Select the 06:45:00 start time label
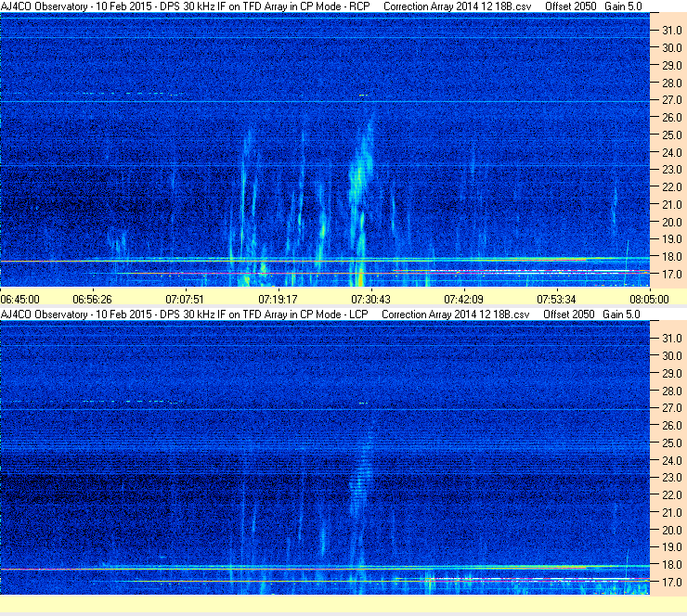 coord(20,299)
